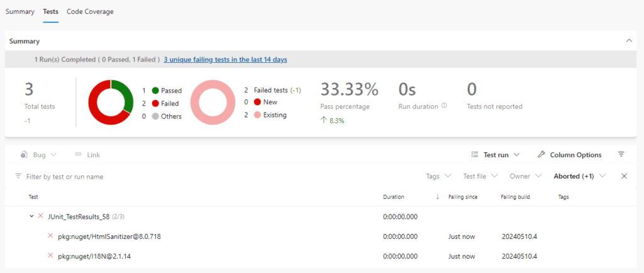644x273 pixels.
Task: Click the Test run list icon
Action: click(x=475, y=155)
